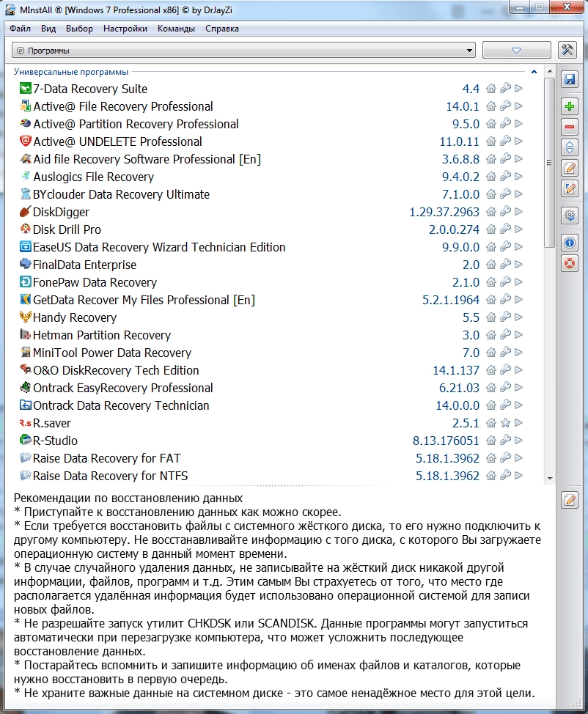Viewport: 588px width, 714px height.
Task: Click home icon for DiskDigger row
Action: click(x=491, y=212)
